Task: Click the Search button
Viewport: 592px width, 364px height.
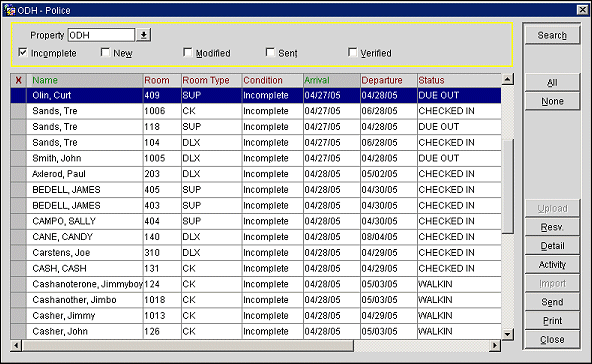Action: (x=552, y=35)
